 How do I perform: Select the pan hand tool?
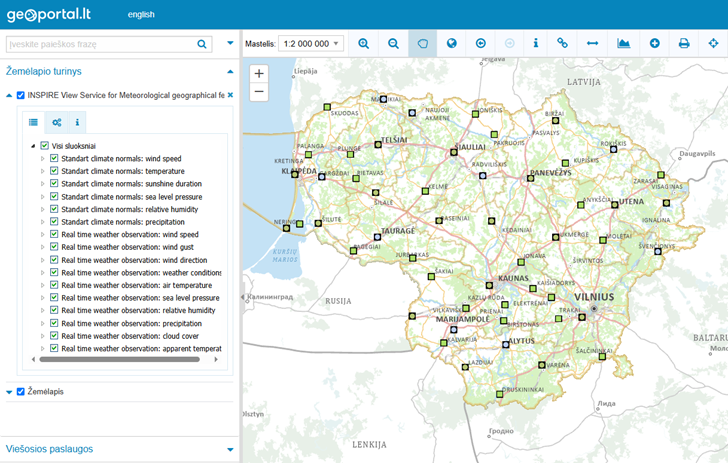click(422, 44)
